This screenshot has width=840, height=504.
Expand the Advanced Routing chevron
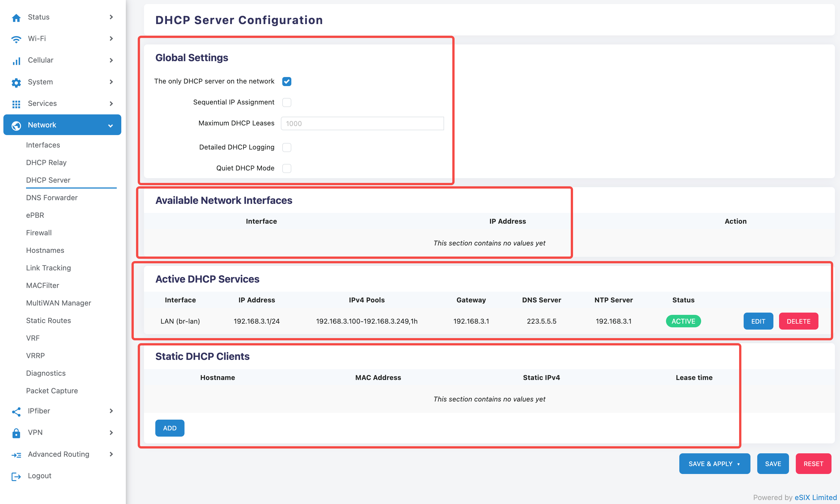pyautogui.click(x=111, y=454)
